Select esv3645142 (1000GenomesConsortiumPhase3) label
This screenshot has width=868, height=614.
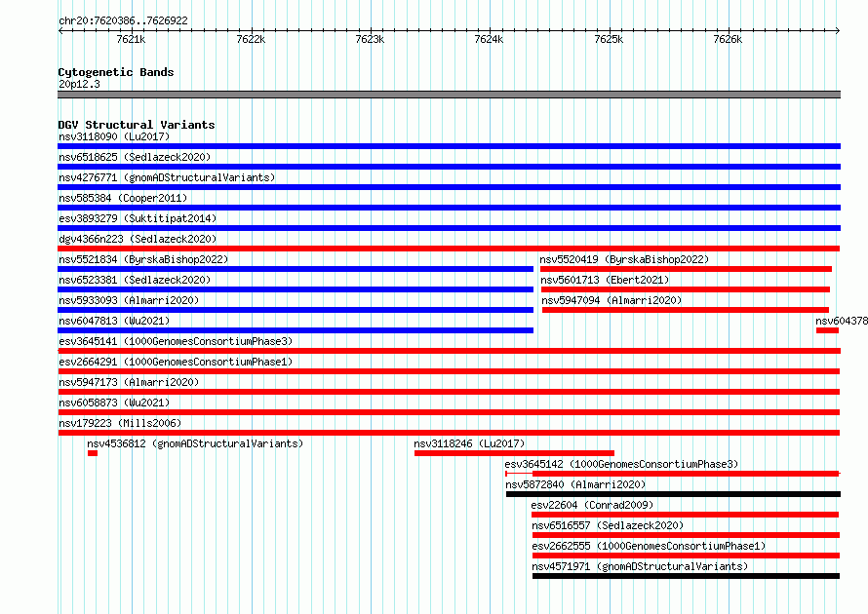(621, 464)
